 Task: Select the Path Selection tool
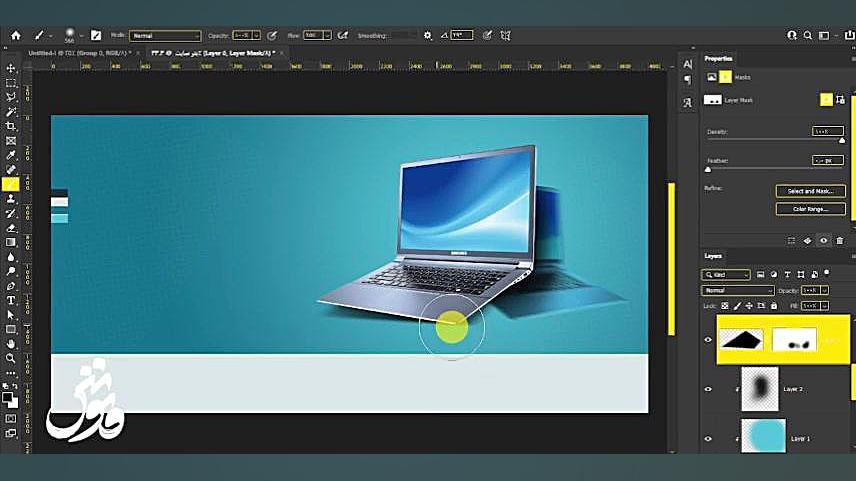coord(10,315)
